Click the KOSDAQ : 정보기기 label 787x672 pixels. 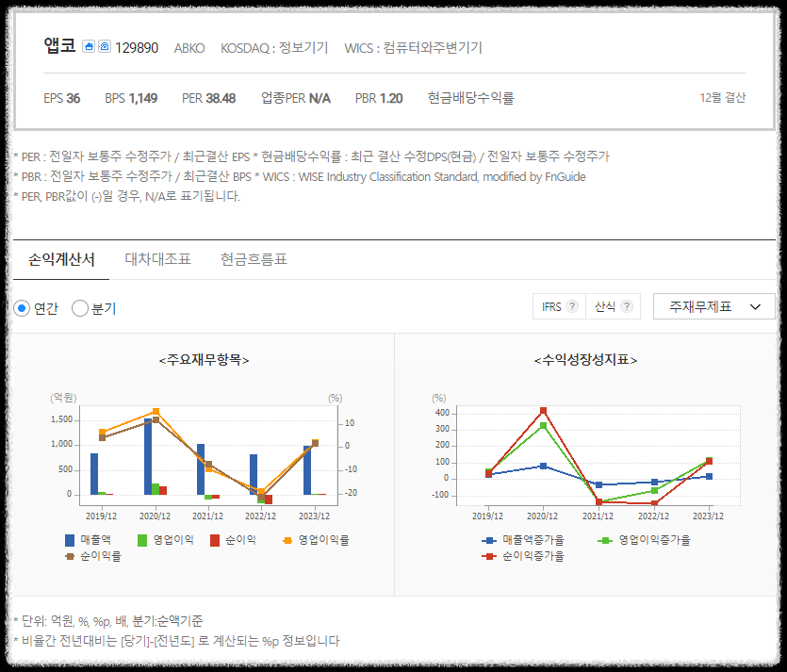[x=274, y=48]
